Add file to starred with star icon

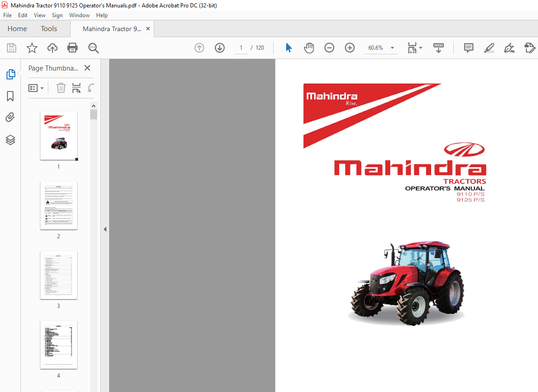pyautogui.click(x=32, y=48)
